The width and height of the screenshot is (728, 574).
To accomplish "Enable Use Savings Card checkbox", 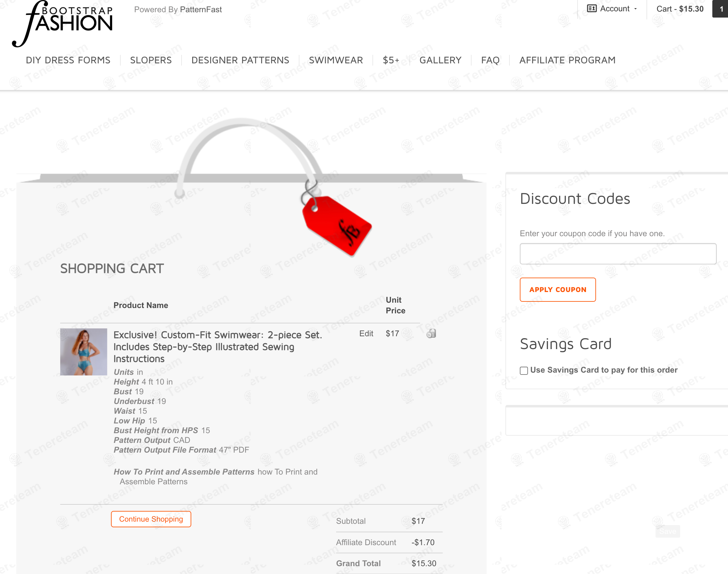I will point(524,370).
